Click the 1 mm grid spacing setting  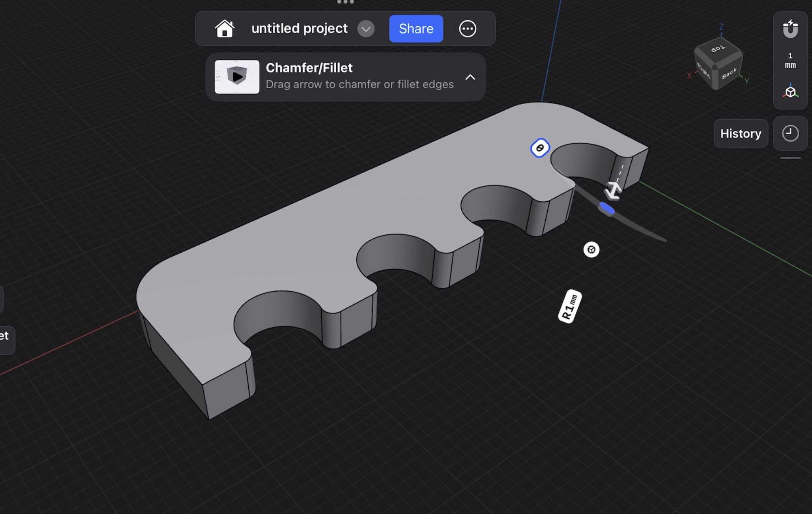[790, 60]
